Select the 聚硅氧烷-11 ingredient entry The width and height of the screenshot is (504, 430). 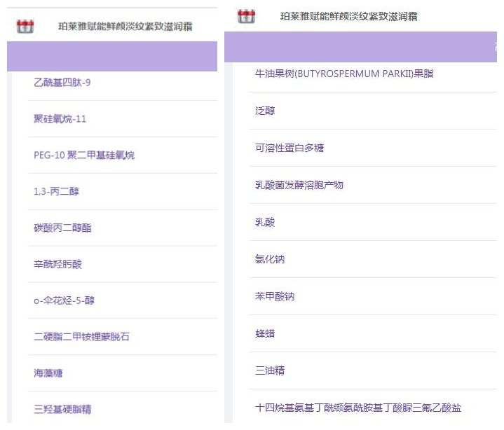click(x=60, y=118)
